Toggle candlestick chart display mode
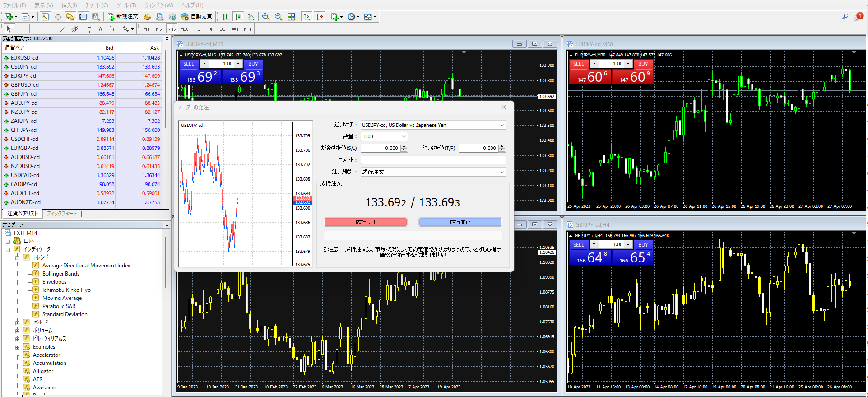This screenshot has height=397, width=868. coord(238,17)
